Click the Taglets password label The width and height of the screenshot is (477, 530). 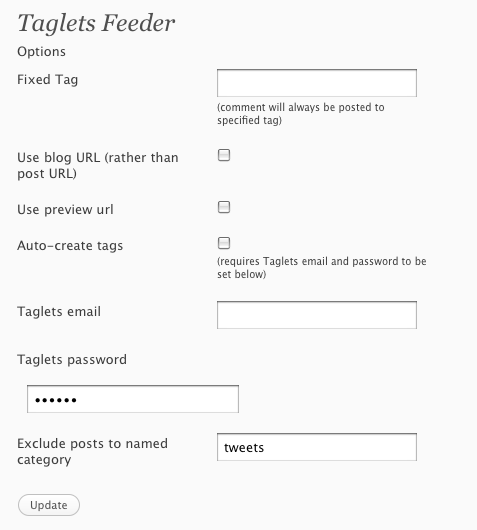click(72, 360)
